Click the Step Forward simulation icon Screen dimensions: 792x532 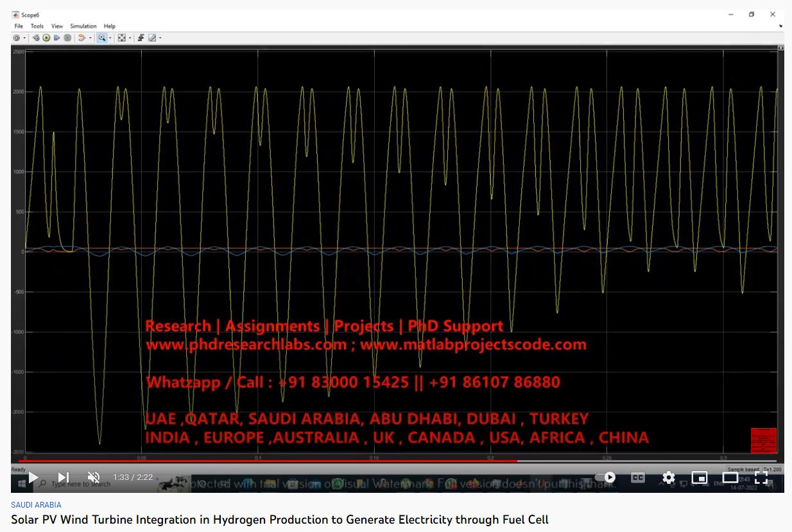(57, 39)
